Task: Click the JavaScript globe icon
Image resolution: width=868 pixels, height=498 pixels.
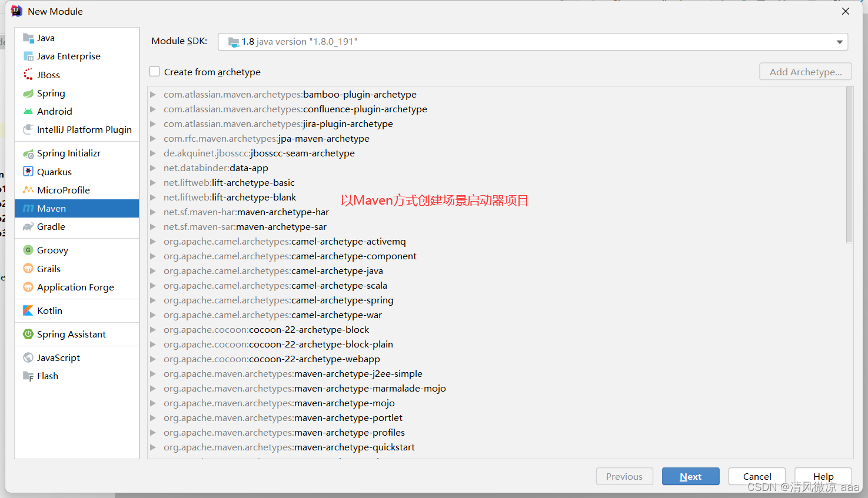Action: point(28,357)
